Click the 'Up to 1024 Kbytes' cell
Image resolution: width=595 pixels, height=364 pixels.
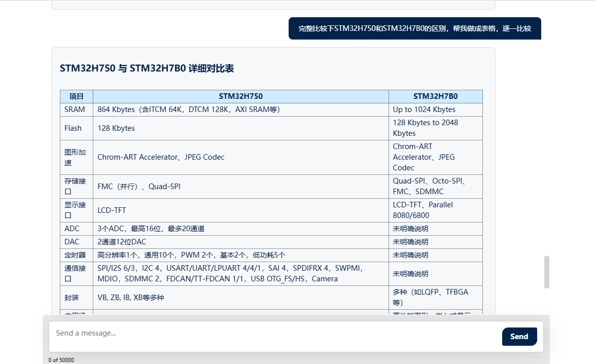click(x=424, y=110)
